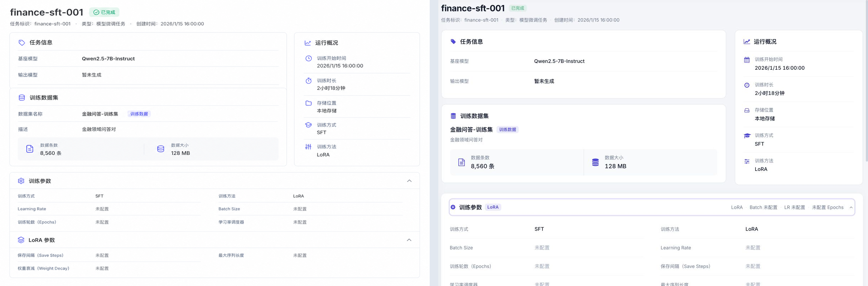Click the 已完成 status badge in right view
Image resolution: width=868 pixels, height=286 pixels.
[x=517, y=8]
